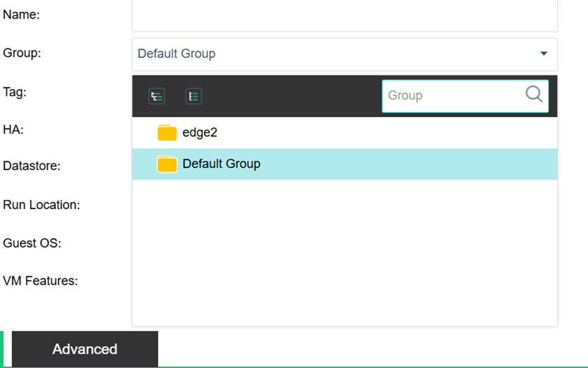
Task: Click the Run Location label
Action: point(41,205)
